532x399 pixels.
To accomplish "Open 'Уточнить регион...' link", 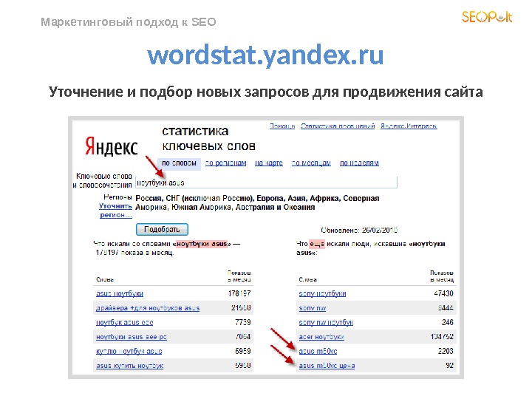I will [x=116, y=211].
